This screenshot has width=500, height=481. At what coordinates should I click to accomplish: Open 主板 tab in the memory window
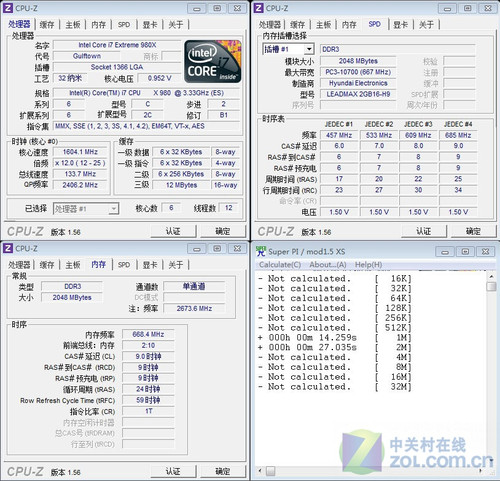[x=73, y=265]
